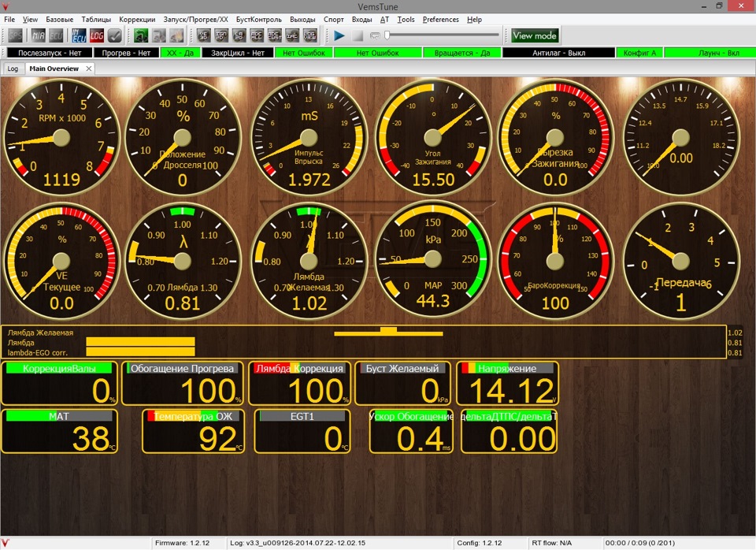This screenshot has width=756, height=550.
Task: Click the Послезапуск - Нет status indicator
Action: [50, 53]
